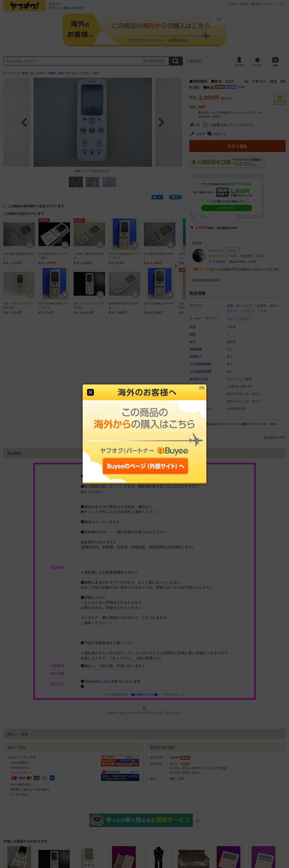Watch star on 1☆HITACHI 1,500円 item
Screen dimensions: 289x868
[65, 245]
